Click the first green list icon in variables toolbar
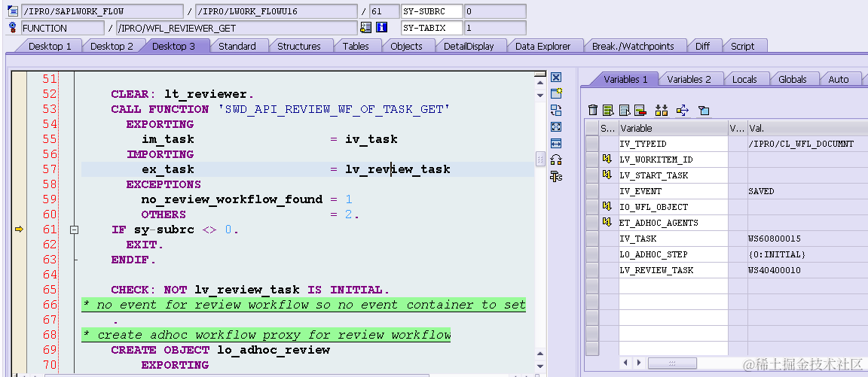 tap(608, 111)
